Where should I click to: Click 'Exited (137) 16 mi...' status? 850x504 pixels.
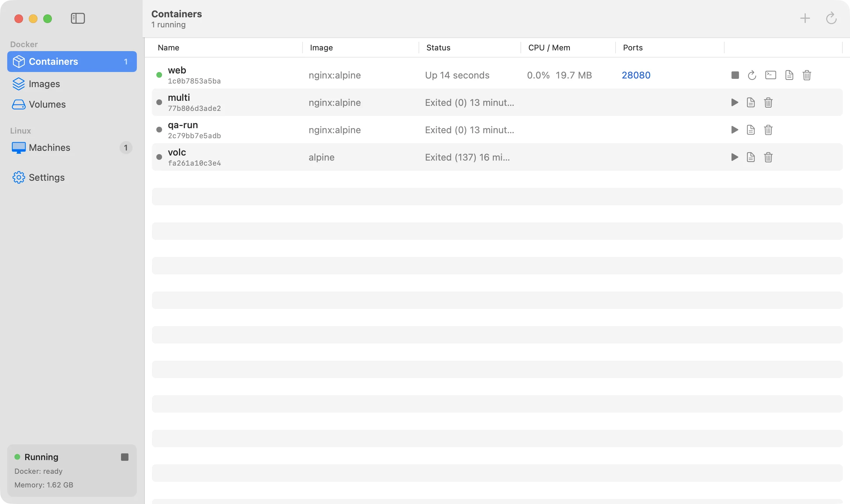467,157
